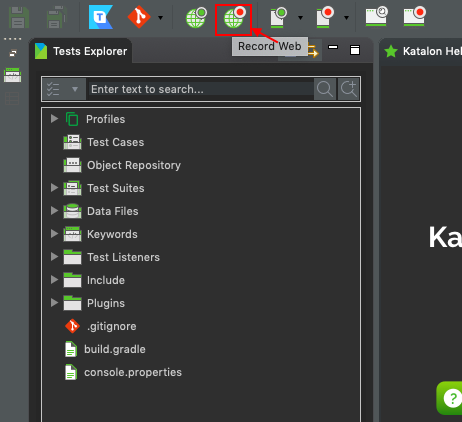Image resolution: width=462 pixels, height=422 pixels.
Task: Select the console.properties file
Action: pos(123,372)
